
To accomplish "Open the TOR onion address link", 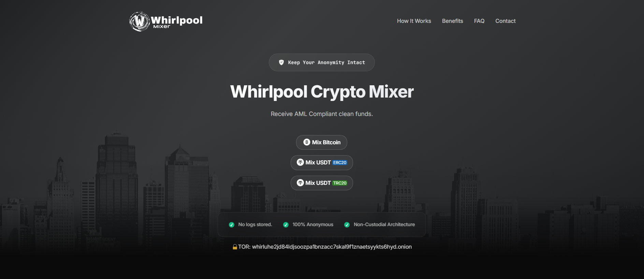I will pyautogui.click(x=332, y=247).
